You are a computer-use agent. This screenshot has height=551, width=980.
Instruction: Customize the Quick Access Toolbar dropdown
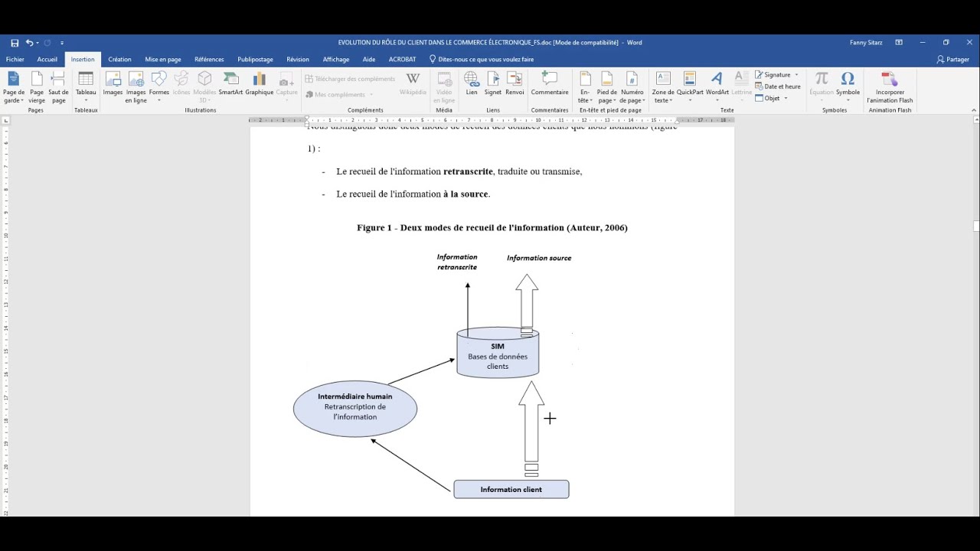click(x=62, y=43)
